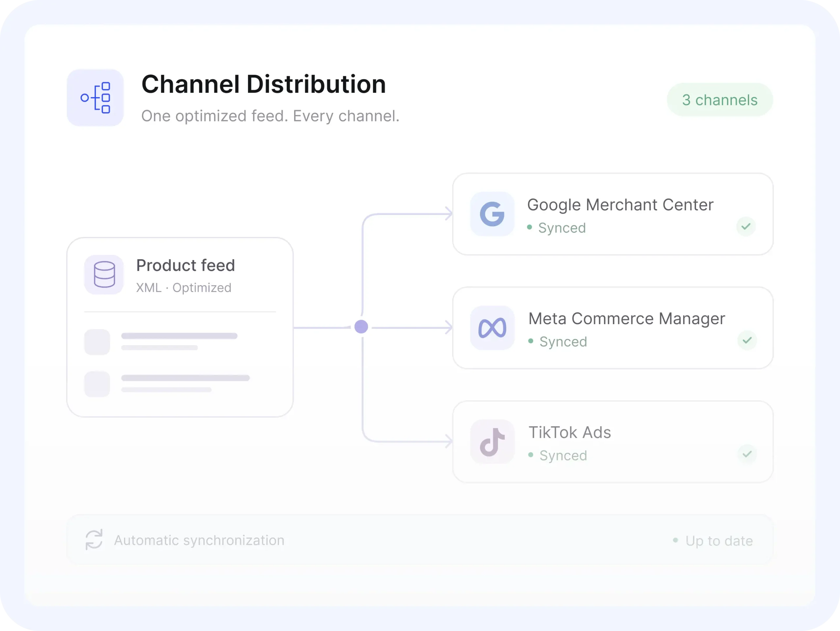The height and width of the screenshot is (631, 840).
Task: Click the Product feed database icon
Action: [x=104, y=275]
